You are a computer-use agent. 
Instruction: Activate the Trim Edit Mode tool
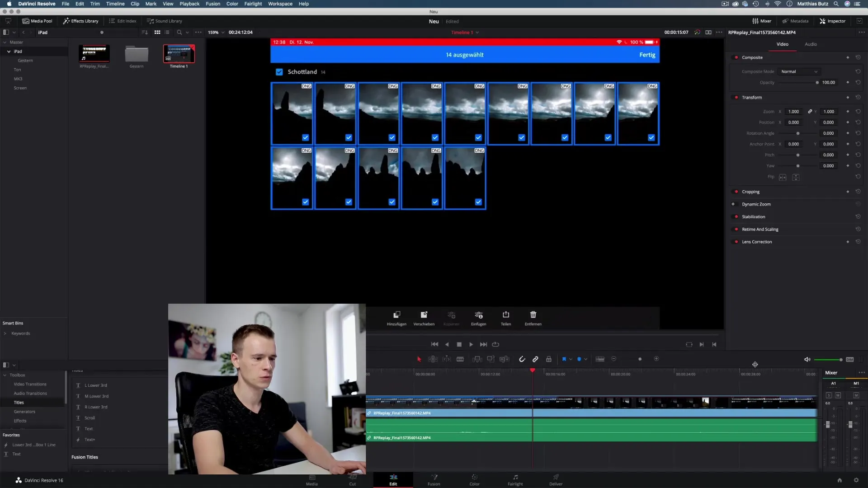[x=433, y=359]
